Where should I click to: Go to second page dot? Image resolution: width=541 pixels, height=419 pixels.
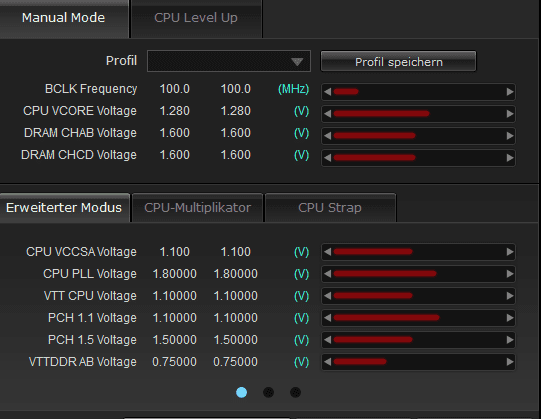click(x=268, y=392)
